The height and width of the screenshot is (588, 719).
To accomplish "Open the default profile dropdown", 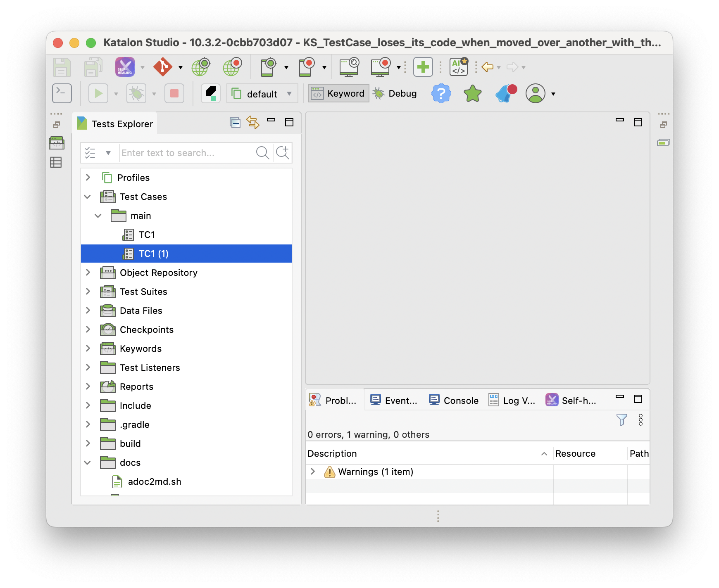I will click(x=262, y=94).
